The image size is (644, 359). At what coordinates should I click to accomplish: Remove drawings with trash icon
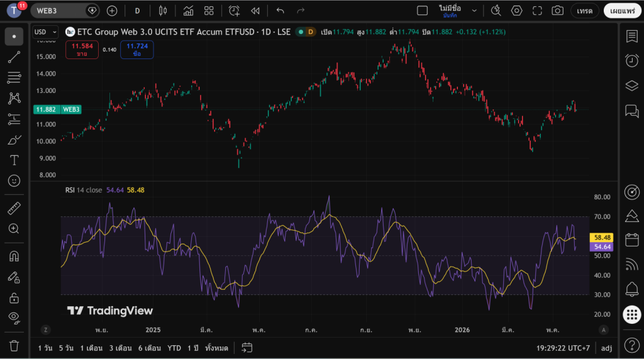(14, 346)
